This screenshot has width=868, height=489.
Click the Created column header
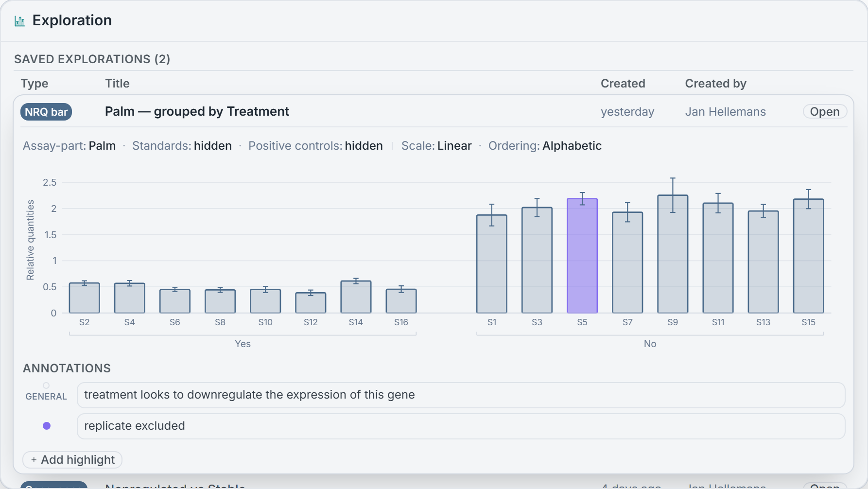(x=623, y=84)
